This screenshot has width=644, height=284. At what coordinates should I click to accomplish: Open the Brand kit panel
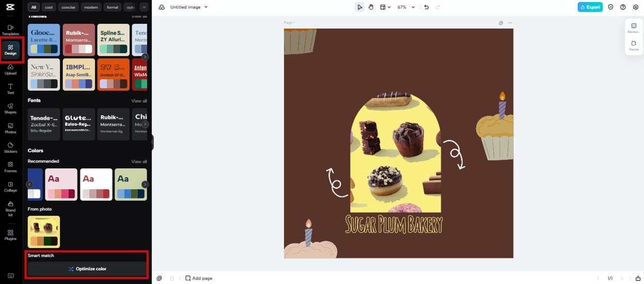tap(10, 208)
